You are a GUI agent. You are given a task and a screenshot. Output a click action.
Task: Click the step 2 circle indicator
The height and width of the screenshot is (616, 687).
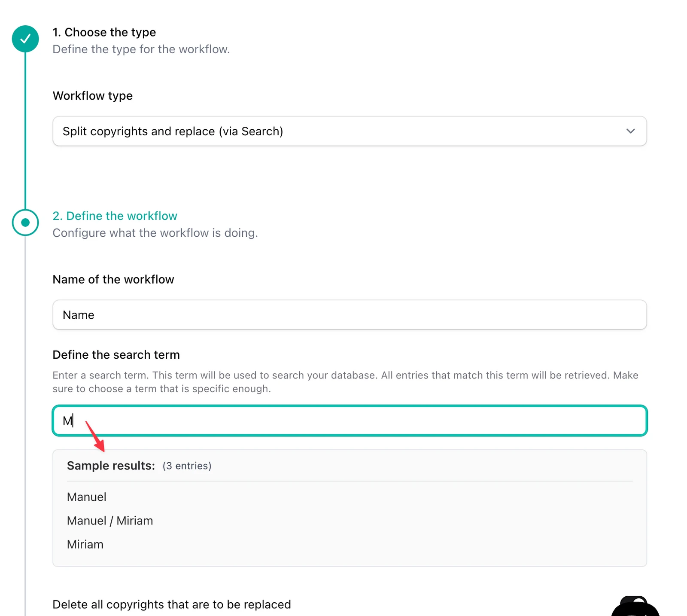pos(25,223)
